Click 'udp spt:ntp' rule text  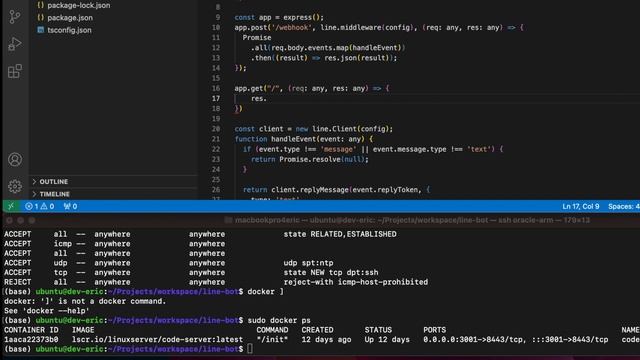[x=308, y=263]
